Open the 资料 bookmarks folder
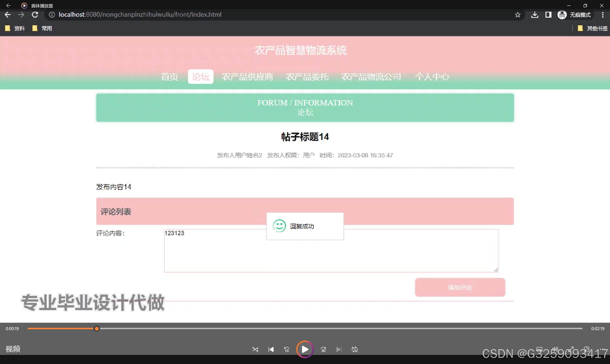Screen dimensions: 610x364 [x=15, y=28]
